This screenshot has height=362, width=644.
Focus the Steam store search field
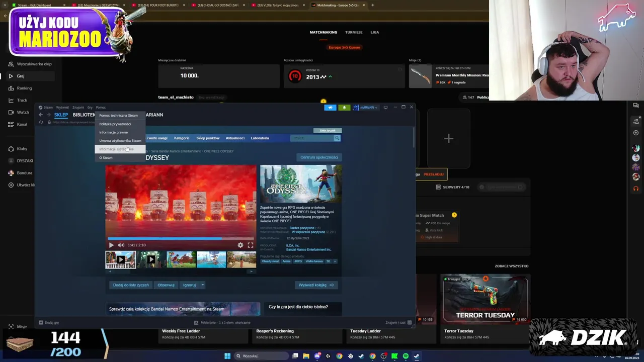coord(312,138)
